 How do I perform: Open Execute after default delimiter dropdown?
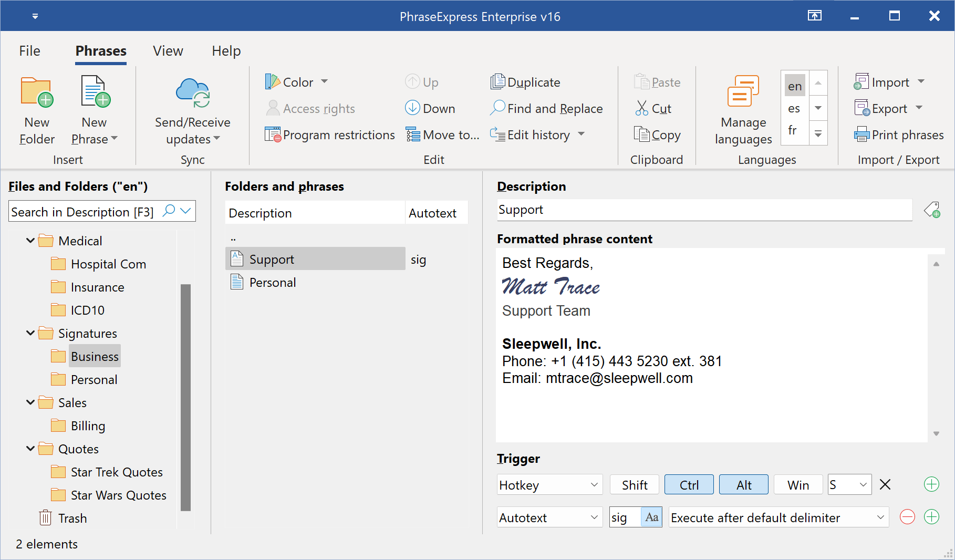tap(778, 517)
